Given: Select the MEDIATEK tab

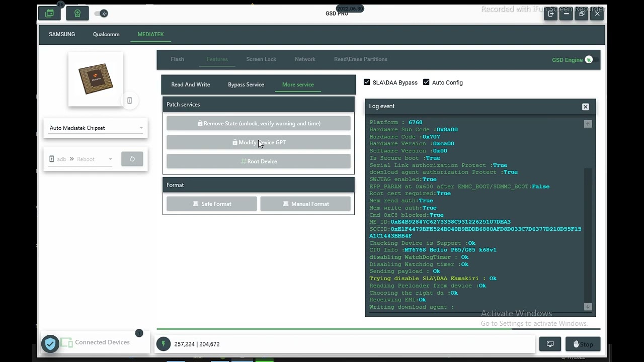Looking at the screenshot, I should (x=151, y=34).
